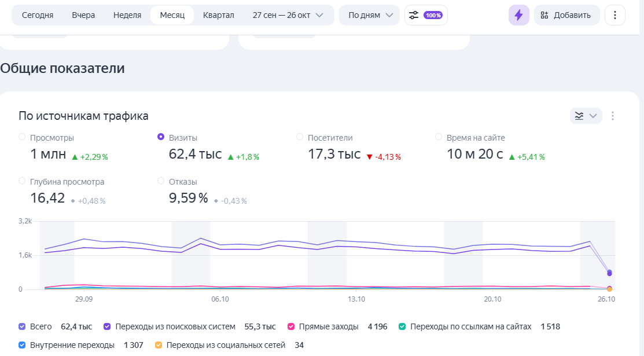Image resolution: width=644 pixels, height=356 pixels.
Task: Switch to the Неделя period tab
Action: (127, 15)
